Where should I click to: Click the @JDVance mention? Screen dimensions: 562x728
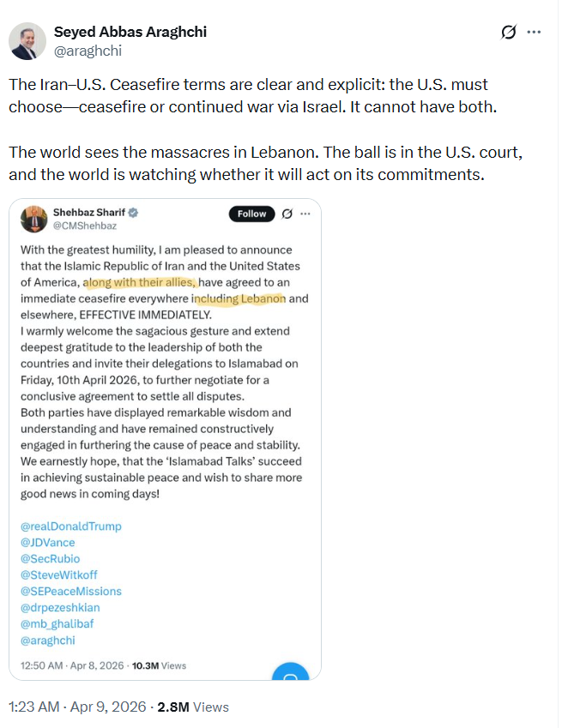(49, 542)
